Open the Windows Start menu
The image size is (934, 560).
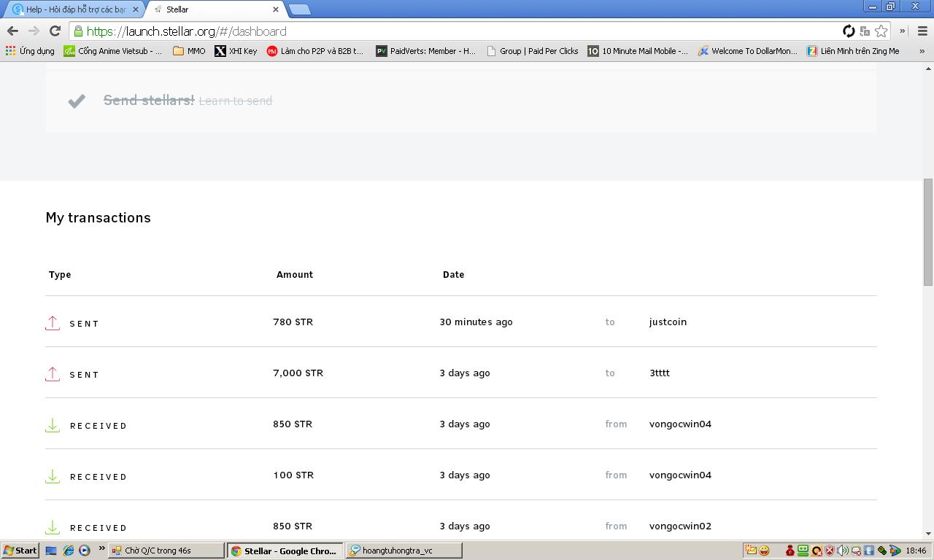(x=20, y=551)
